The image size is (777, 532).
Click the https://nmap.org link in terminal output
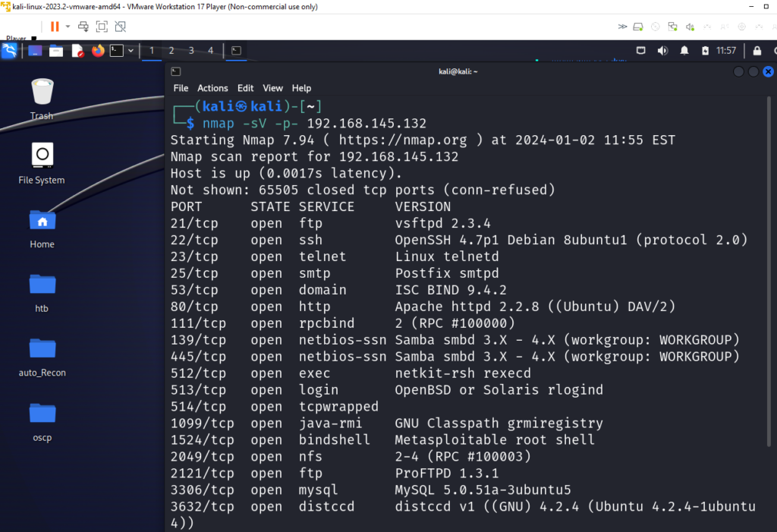[403, 140]
